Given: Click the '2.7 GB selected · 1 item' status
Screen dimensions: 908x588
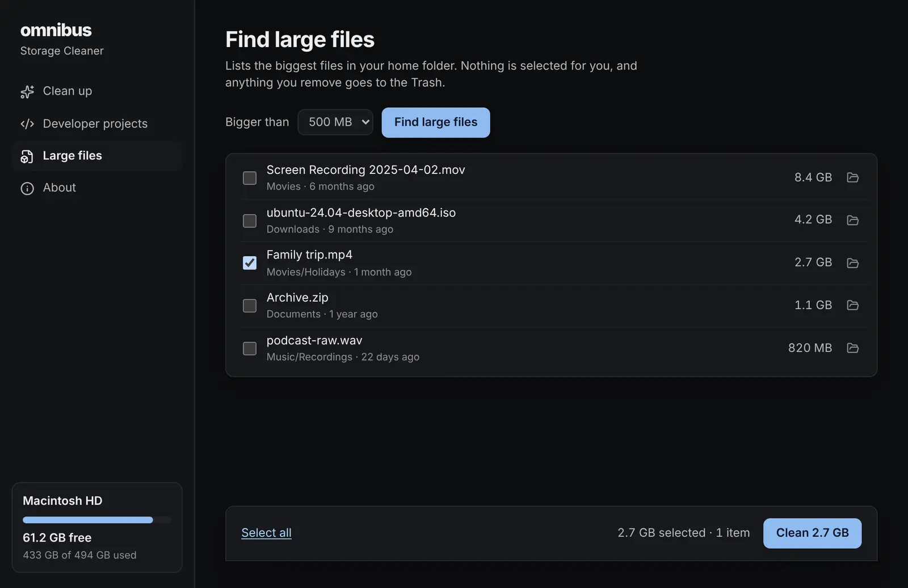Looking at the screenshot, I should coord(683,532).
